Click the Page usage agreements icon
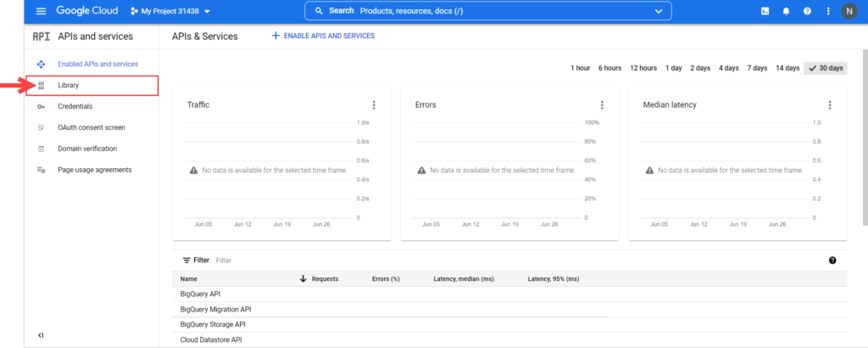 click(x=41, y=170)
